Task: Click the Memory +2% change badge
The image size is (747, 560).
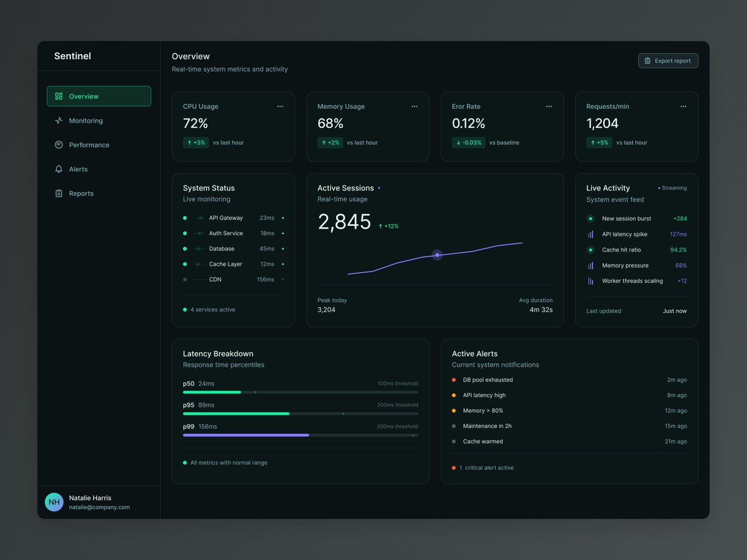Action: coord(331,142)
